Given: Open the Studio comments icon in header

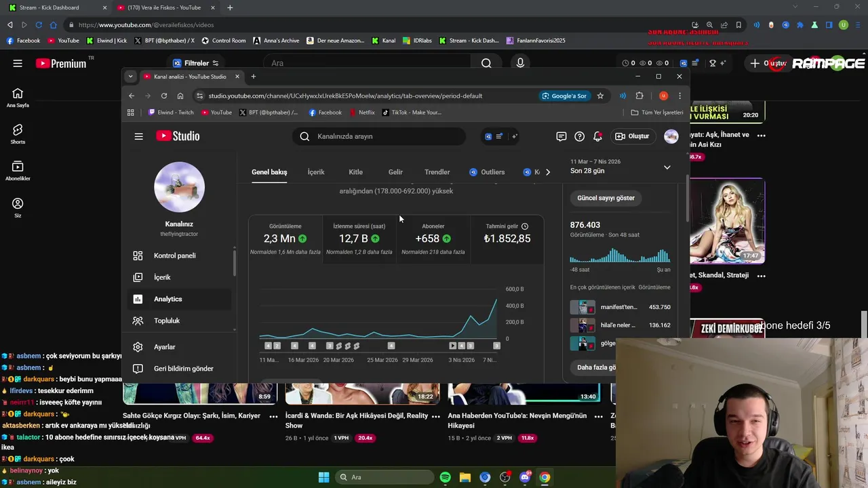Looking at the screenshot, I should point(561,136).
